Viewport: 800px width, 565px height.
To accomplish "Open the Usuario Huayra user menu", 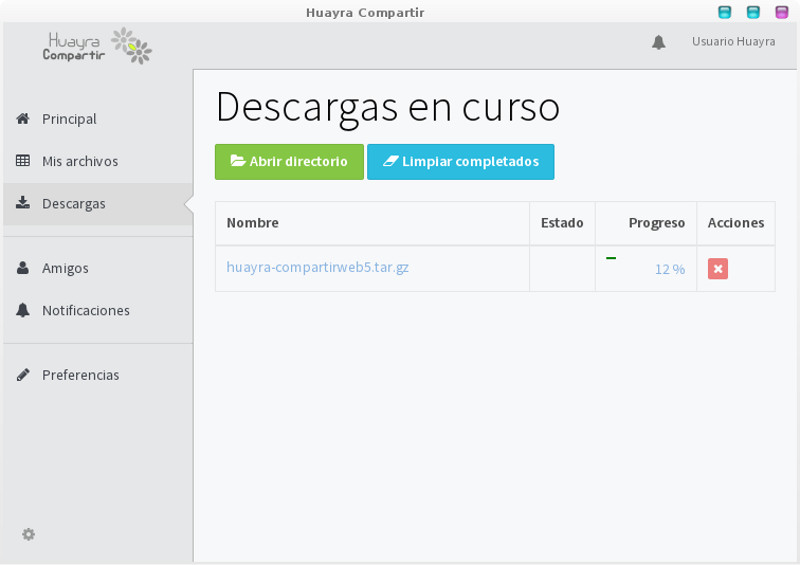I will point(733,41).
